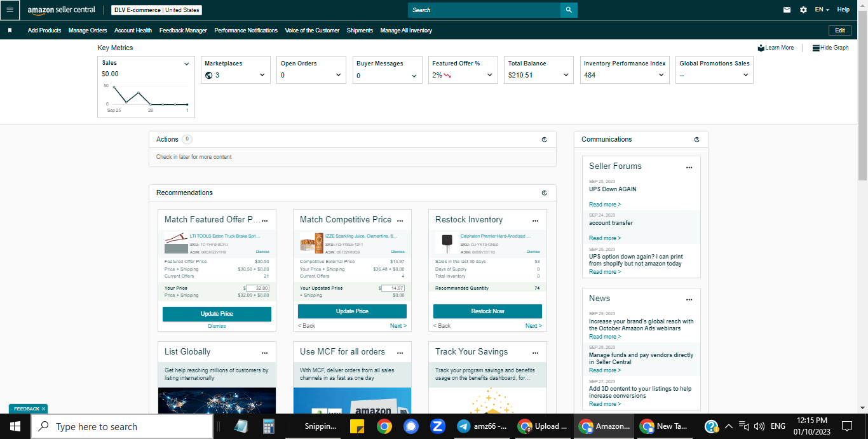
Task: Open Use MCF card options menu
Action: (x=400, y=353)
